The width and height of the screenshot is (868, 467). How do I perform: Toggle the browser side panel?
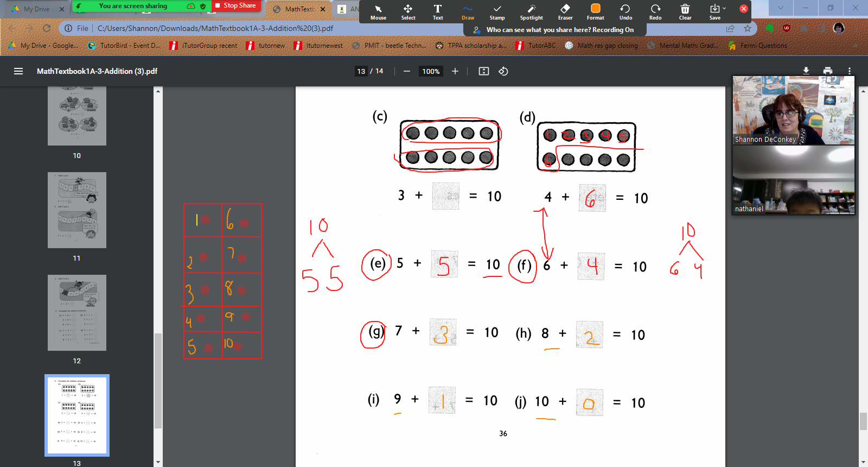821,28
